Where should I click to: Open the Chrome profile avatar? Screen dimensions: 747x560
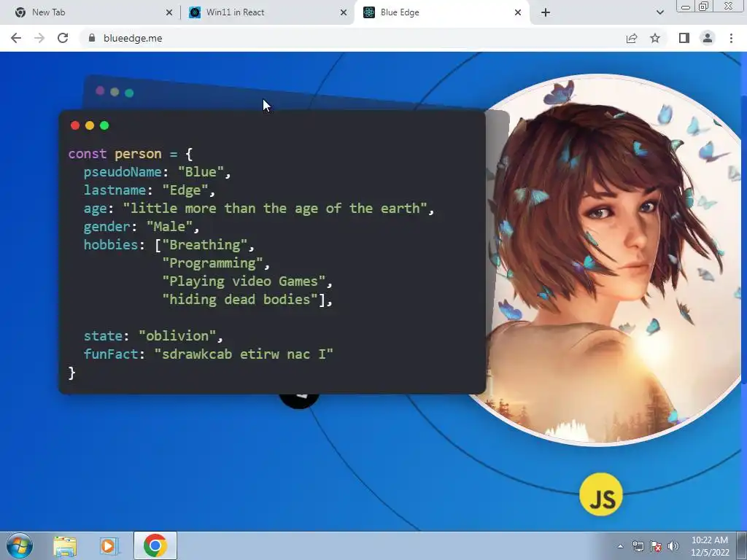click(708, 38)
